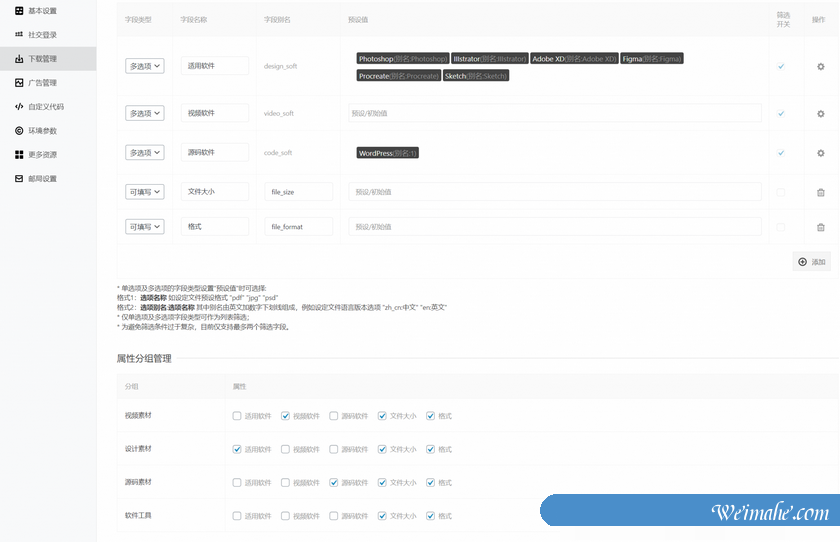Viewport: 840px width, 542px height.
Task: Check 视频软件 for 软件工具 group
Action: pos(286,516)
